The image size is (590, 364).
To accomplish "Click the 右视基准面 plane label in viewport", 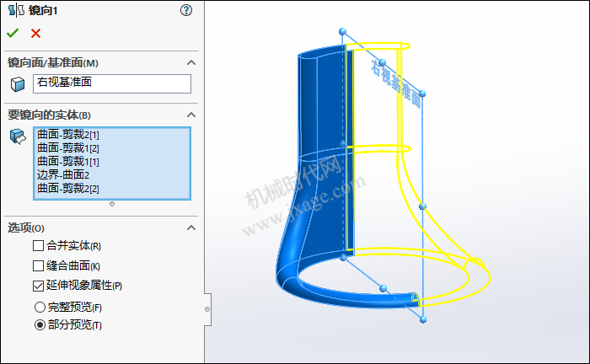I will [396, 83].
